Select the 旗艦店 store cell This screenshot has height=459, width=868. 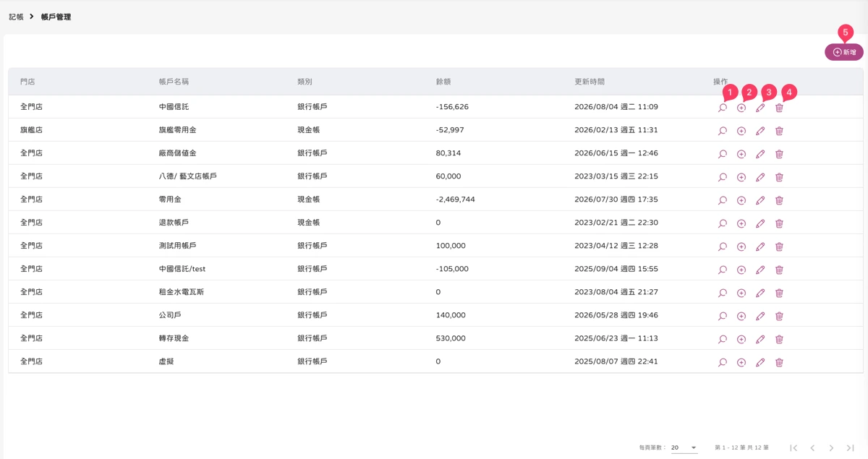[31, 130]
